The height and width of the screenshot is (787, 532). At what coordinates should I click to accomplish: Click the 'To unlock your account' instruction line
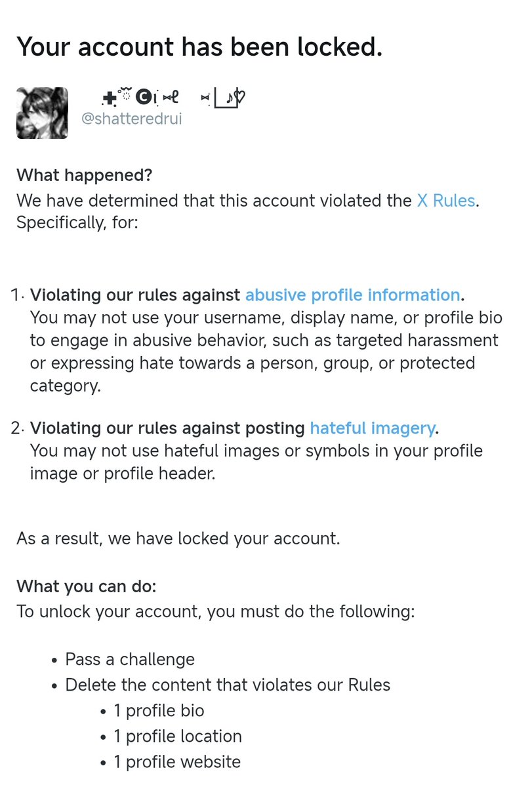click(215, 612)
